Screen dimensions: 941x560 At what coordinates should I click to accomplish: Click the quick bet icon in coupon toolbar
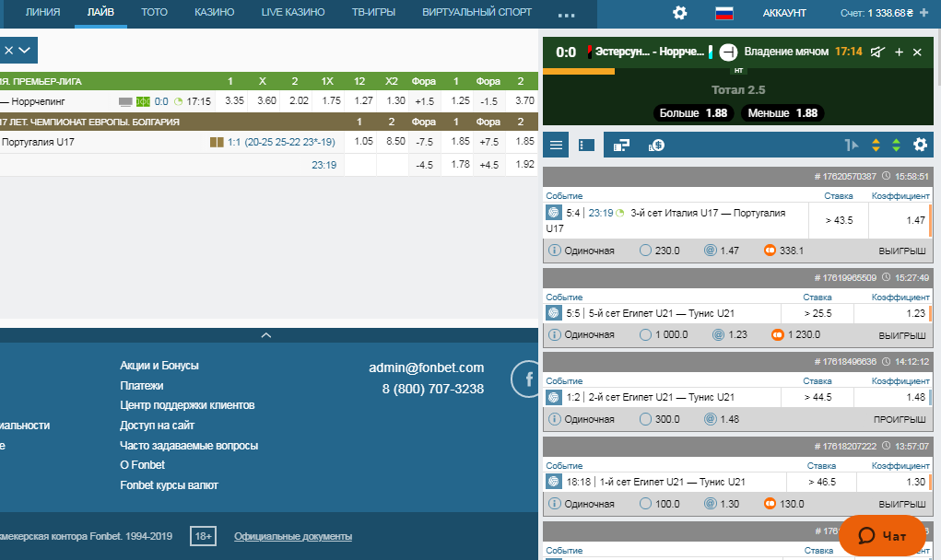tap(621, 146)
